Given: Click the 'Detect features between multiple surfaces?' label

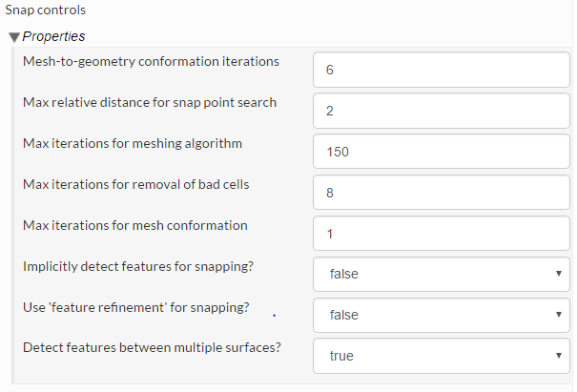Looking at the screenshot, I should click(152, 348).
